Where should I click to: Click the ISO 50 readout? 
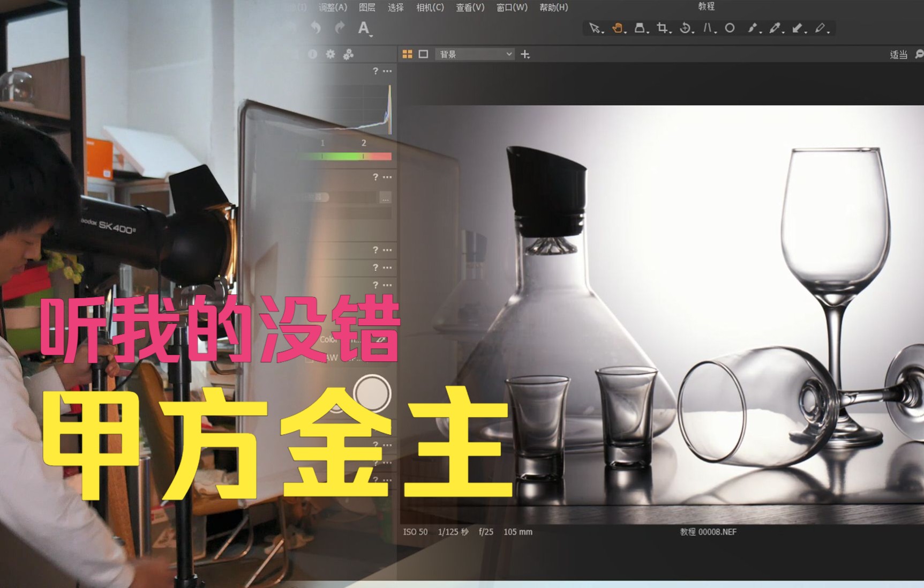(x=416, y=532)
